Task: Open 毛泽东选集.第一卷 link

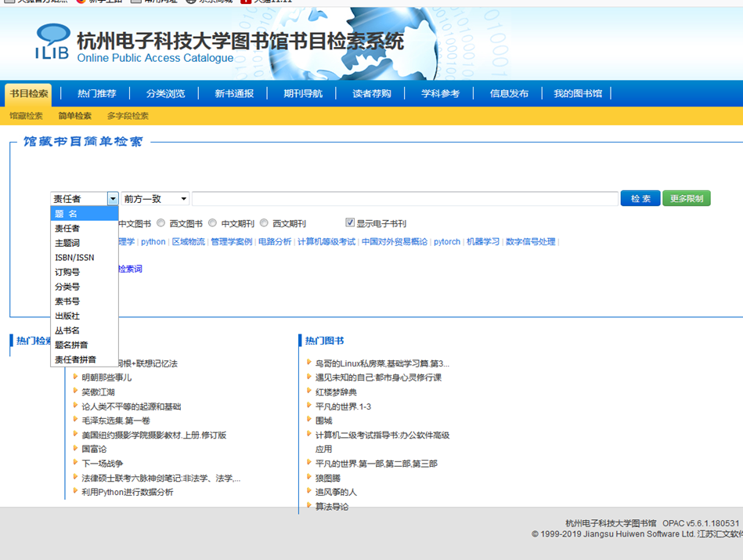Action: click(x=116, y=421)
